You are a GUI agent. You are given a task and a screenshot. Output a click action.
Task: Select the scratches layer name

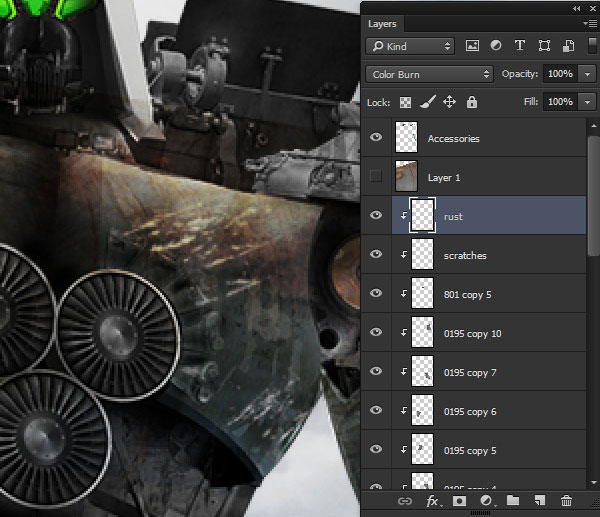[465, 256]
